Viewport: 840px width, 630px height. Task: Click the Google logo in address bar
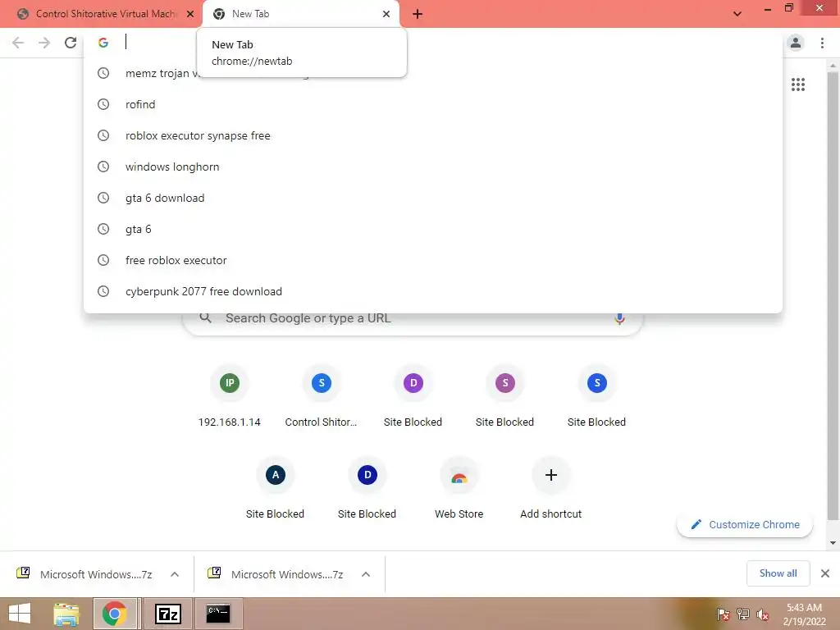tap(103, 43)
